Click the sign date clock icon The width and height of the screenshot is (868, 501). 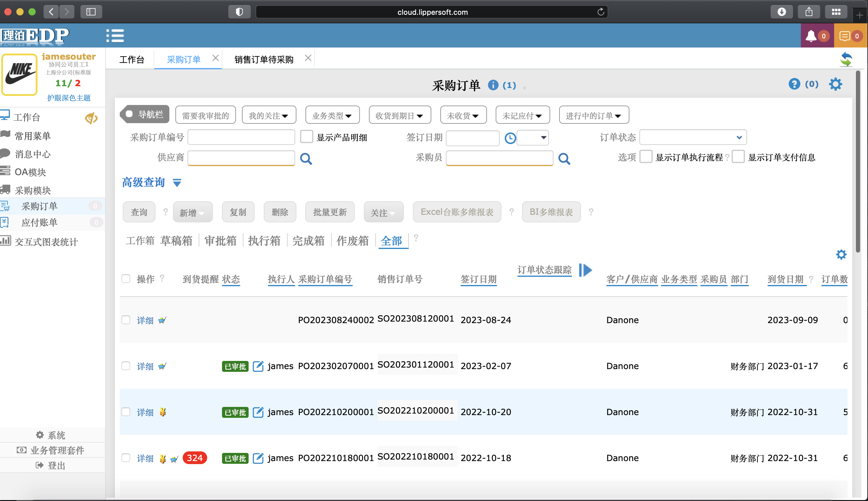pyautogui.click(x=510, y=138)
